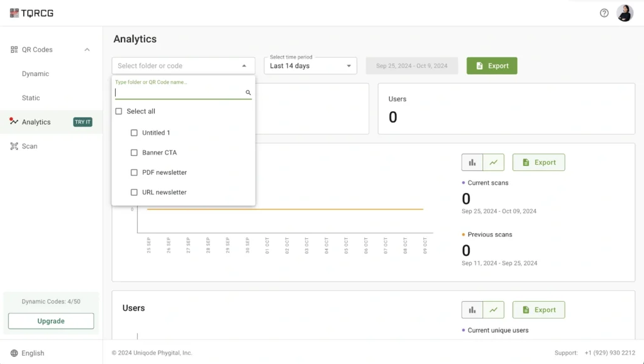
Task: Switch scans chart to bar chart view
Action: pos(472,162)
